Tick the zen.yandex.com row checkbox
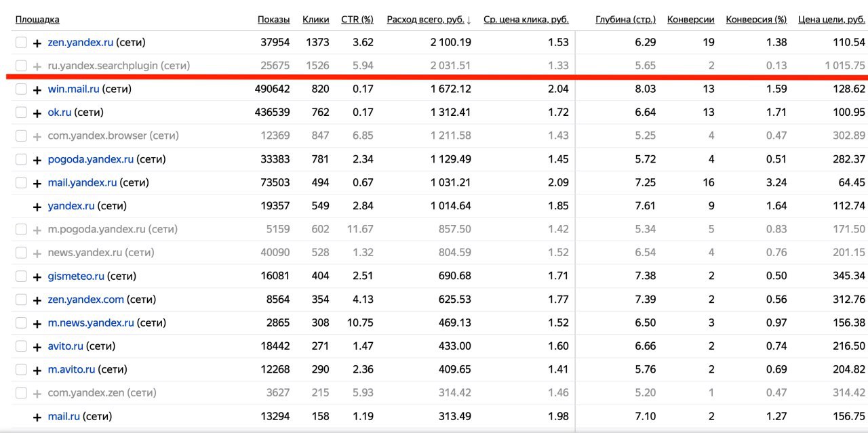Screen dimensions: 868x433 [x=21, y=300]
